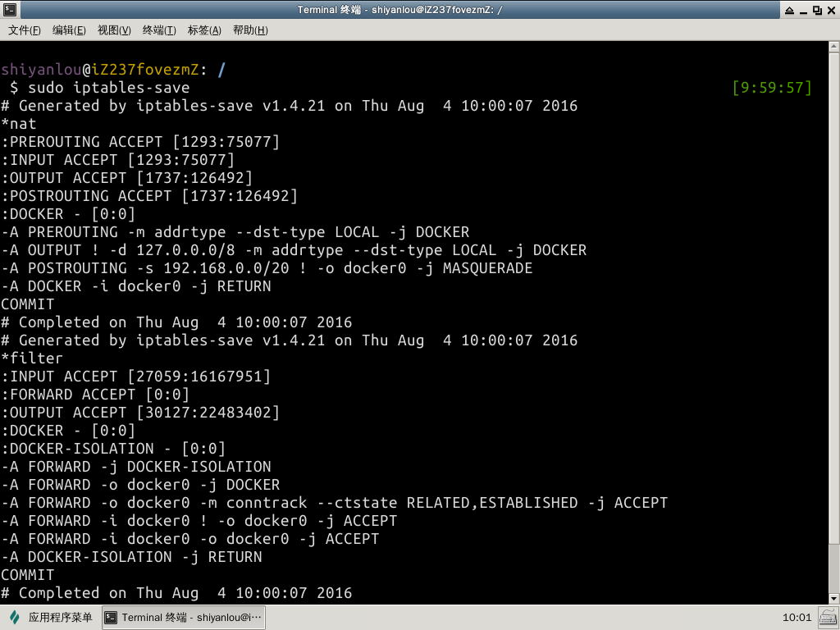Open the 帮助(H) menu

(250, 30)
